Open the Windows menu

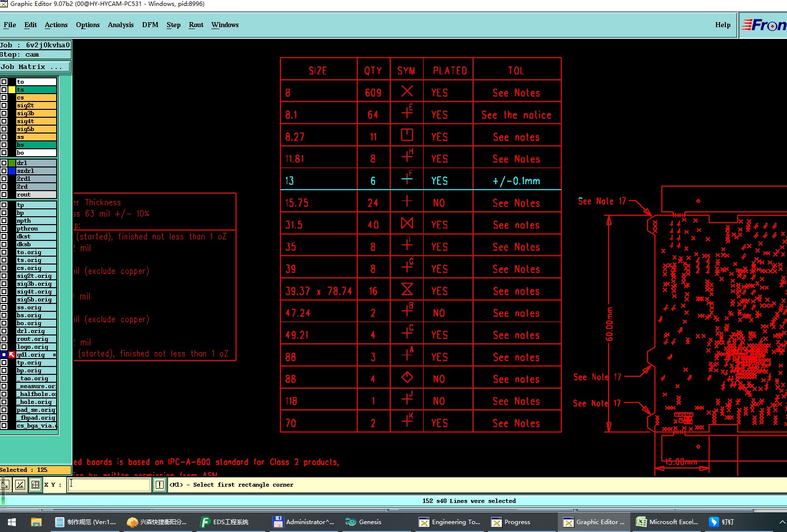[225, 25]
